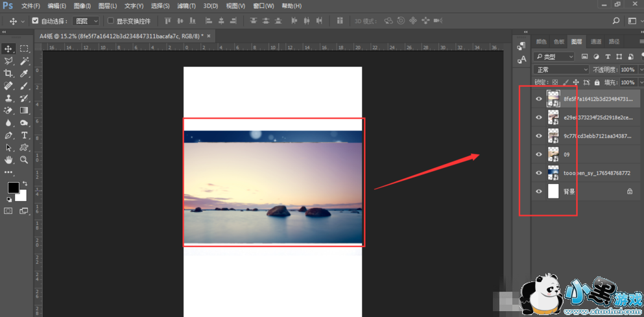This screenshot has width=644, height=317.
Task: Select the Gradient tool
Action: tap(24, 110)
